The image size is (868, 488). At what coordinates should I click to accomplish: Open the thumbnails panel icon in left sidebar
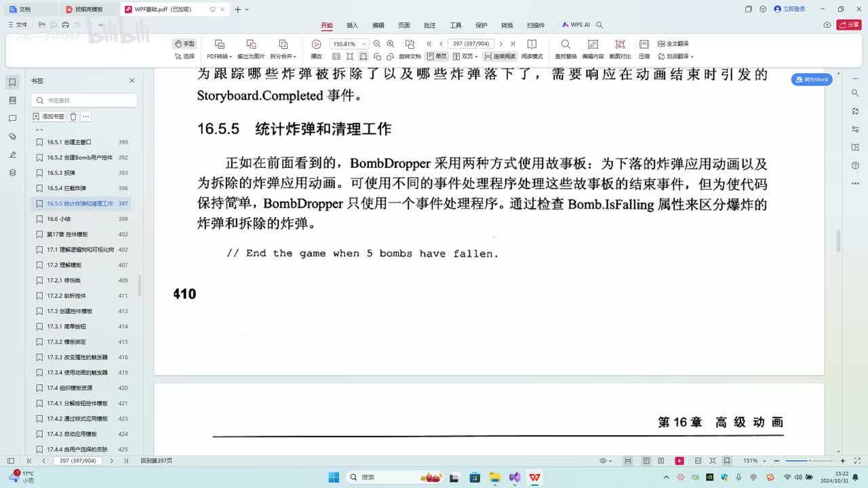pyautogui.click(x=12, y=100)
